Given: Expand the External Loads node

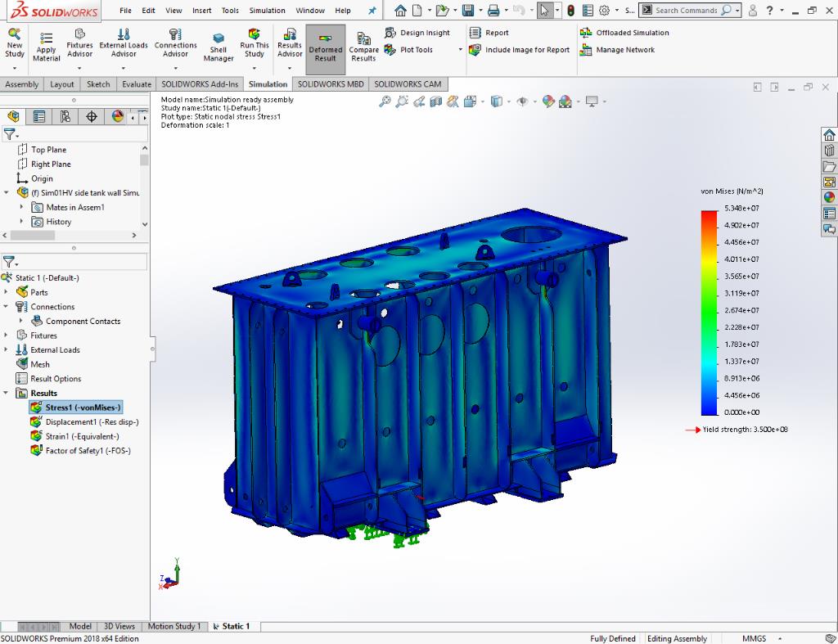Looking at the screenshot, I should point(7,350).
